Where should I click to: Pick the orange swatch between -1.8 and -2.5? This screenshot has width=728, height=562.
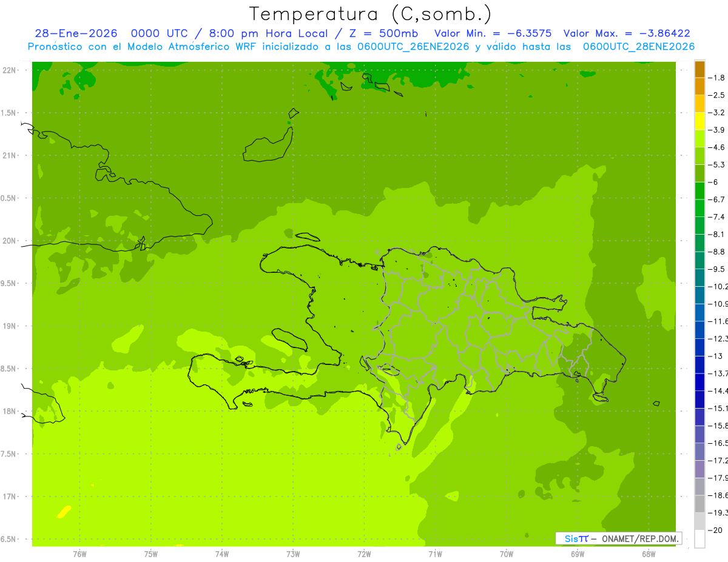point(699,87)
